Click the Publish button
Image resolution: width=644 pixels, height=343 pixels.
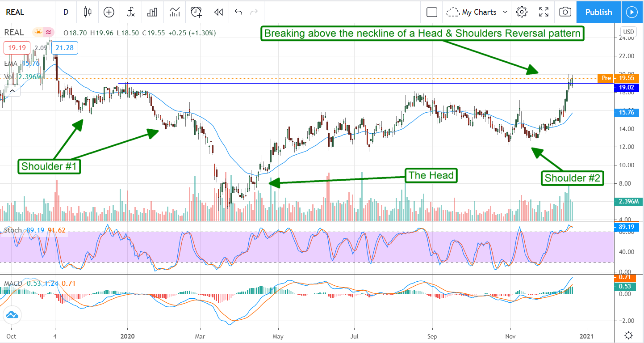[598, 12]
